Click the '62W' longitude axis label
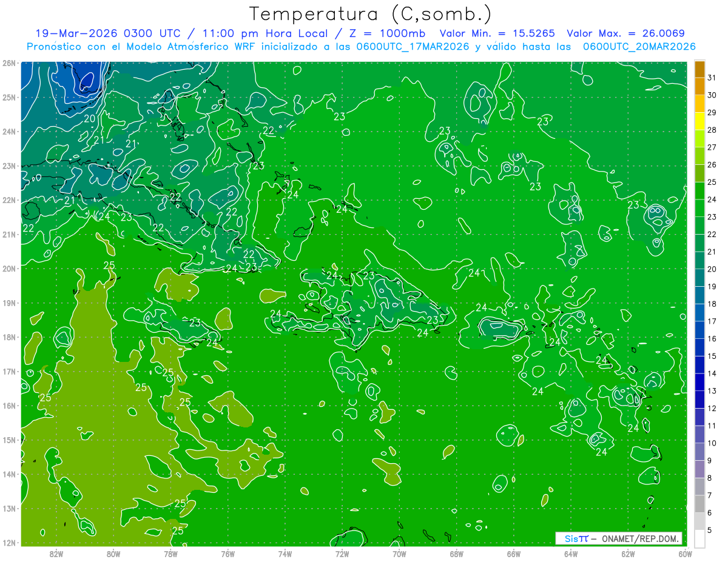 [628, 553]
